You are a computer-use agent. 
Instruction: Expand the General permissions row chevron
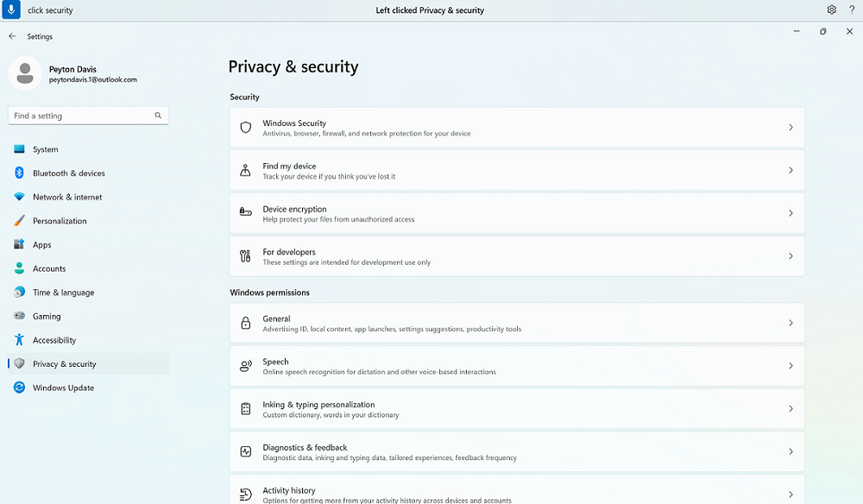[x=791, y=322]
